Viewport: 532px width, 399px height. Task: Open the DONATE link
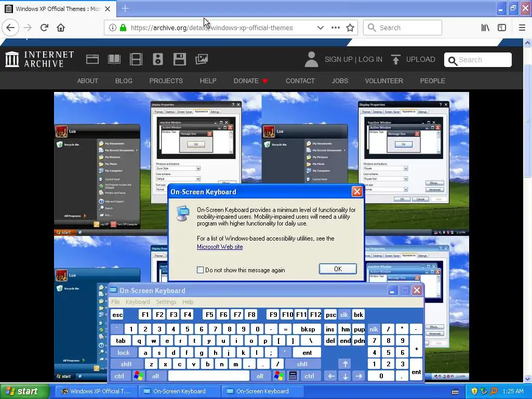click(x=250, y=81)
